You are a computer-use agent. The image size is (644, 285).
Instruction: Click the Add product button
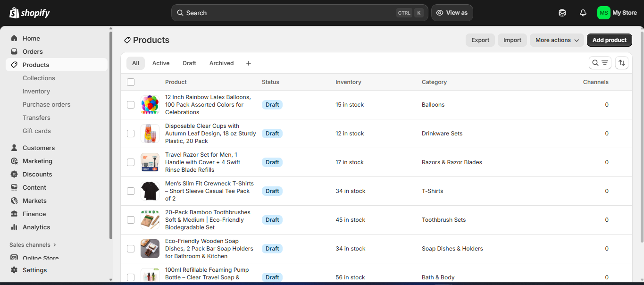[609, 40]
